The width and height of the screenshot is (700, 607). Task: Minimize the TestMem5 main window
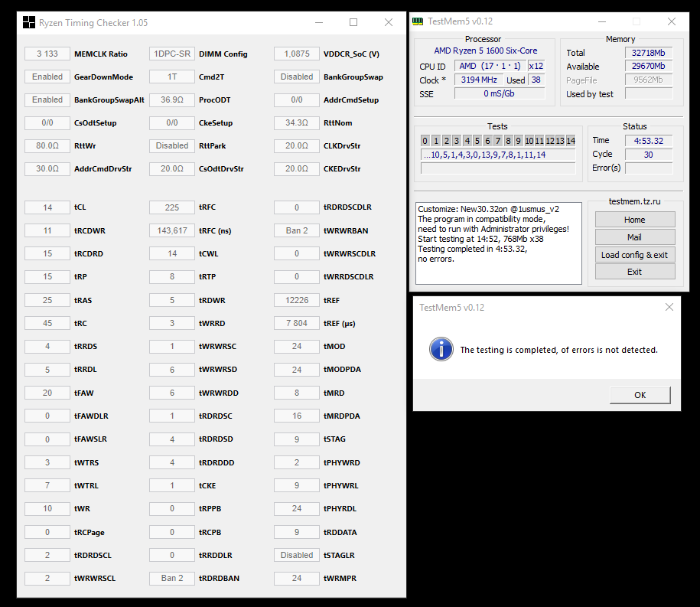point(602,21)
